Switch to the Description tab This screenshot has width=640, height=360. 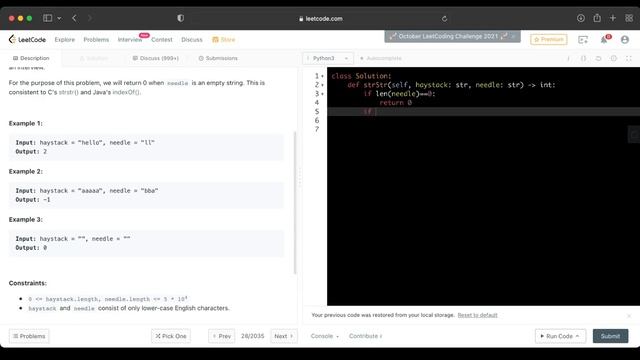[x=31, y=58]
